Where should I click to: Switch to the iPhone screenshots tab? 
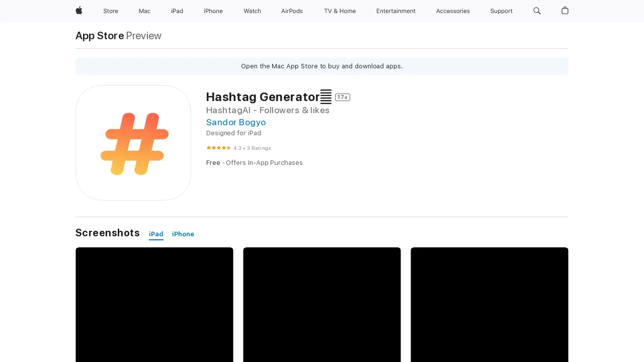[183, 234]
